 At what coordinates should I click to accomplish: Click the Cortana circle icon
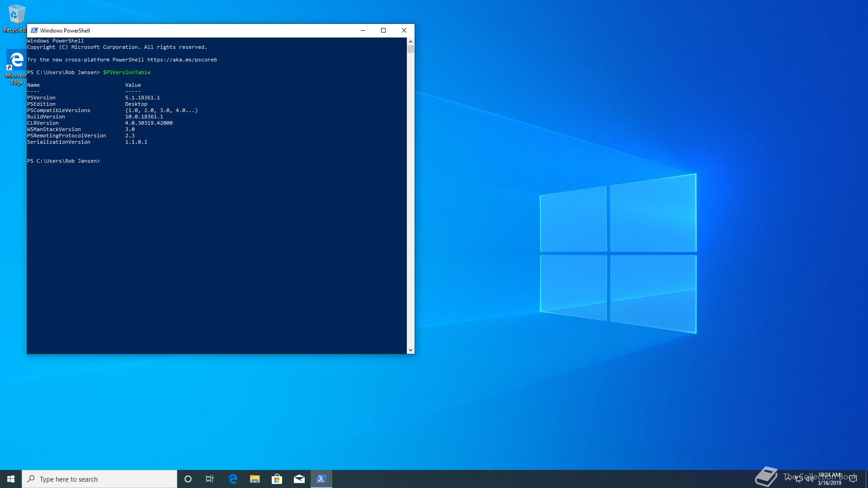coord(188,479)
